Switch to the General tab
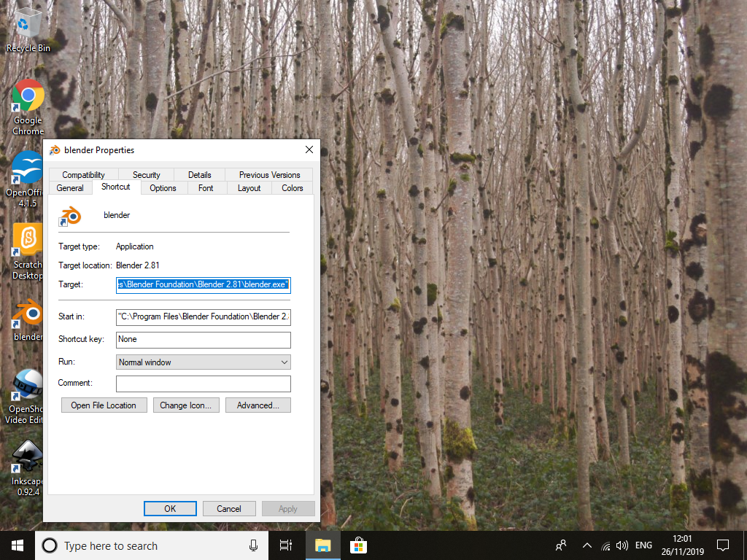The image size is (747, 560). pos(70,188)
